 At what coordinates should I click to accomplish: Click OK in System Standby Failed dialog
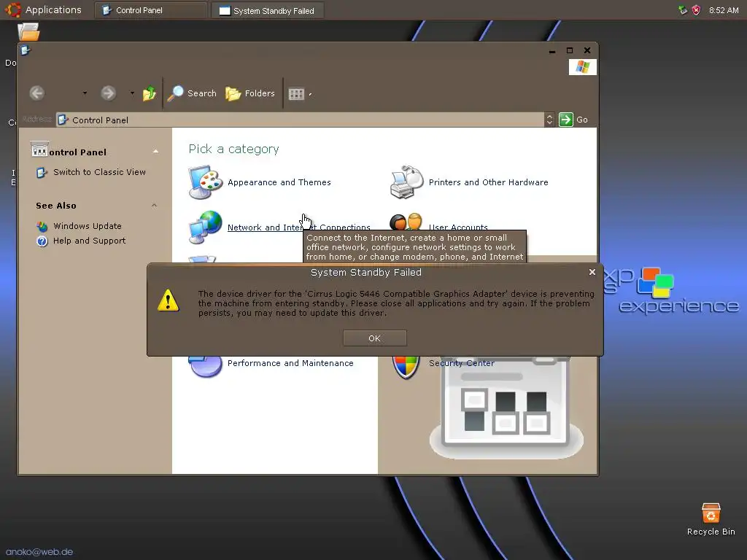[x=374, y=338]
